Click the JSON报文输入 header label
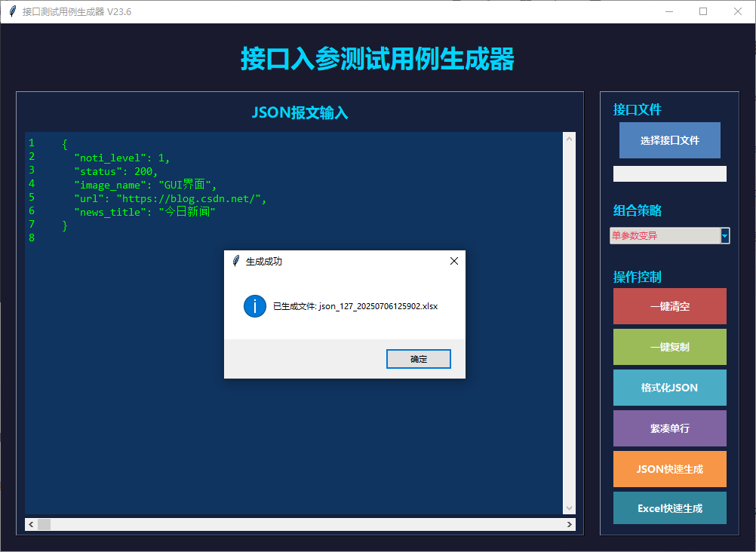 300,112
